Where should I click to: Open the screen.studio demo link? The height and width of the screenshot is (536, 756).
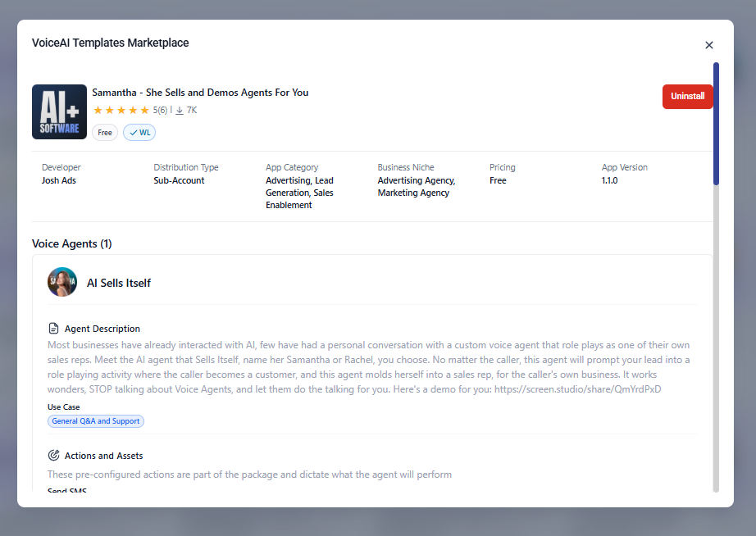(x=576, y=388)
